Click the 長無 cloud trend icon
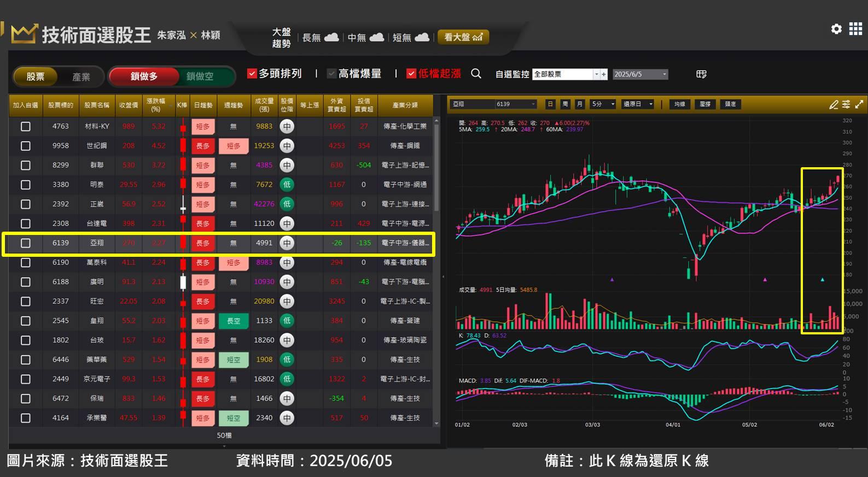868x477 pixels. [x=331, y=37]
